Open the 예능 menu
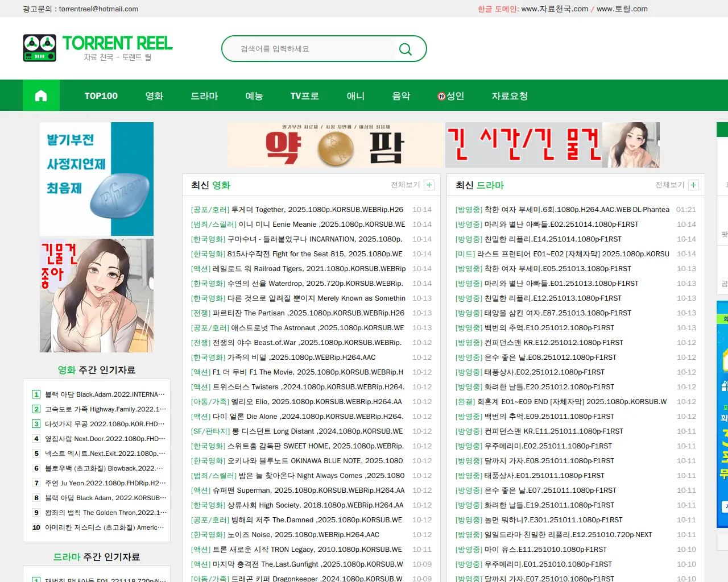The width and height of the screenshot is (728, 582). pos(254,96)
